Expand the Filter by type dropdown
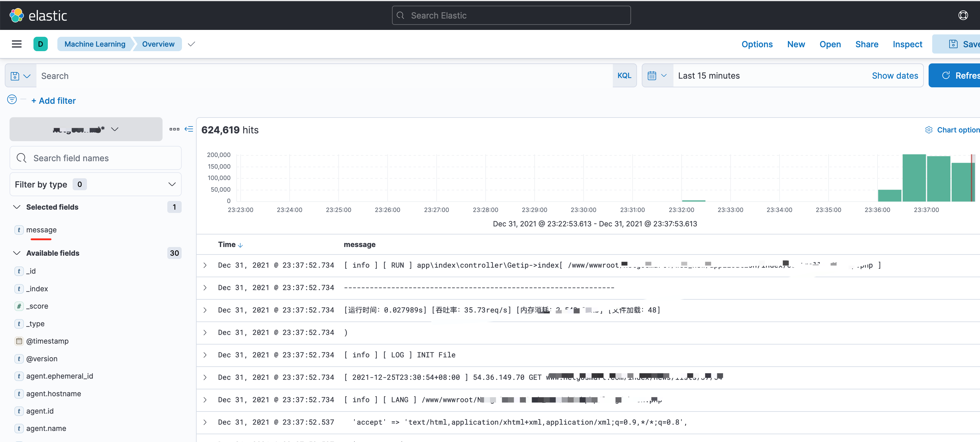Image resolution: width=980 pixels, height=442 pixels. 95,185
